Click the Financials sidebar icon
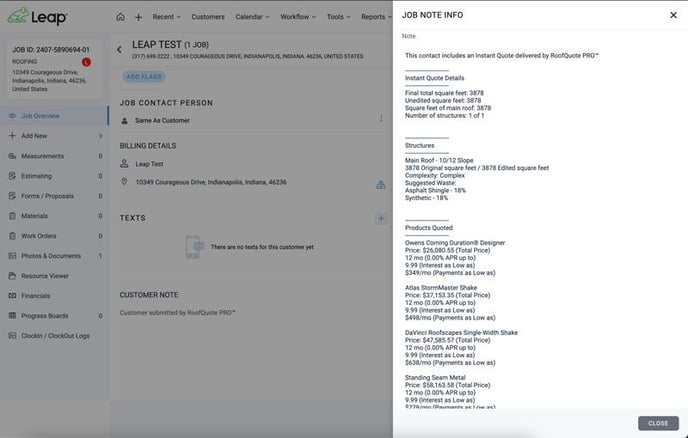The width and height of the screenshot is (688, 438). [12, 296]
